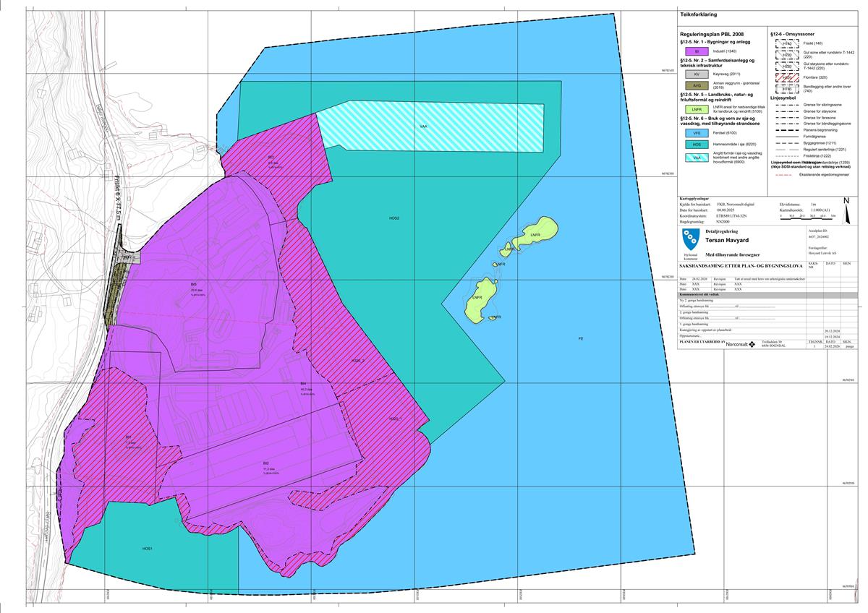Click the Planens begrensning line symbol
This screenshot has height=613, width=868.
pyautogui.click(x=787, y=130)
